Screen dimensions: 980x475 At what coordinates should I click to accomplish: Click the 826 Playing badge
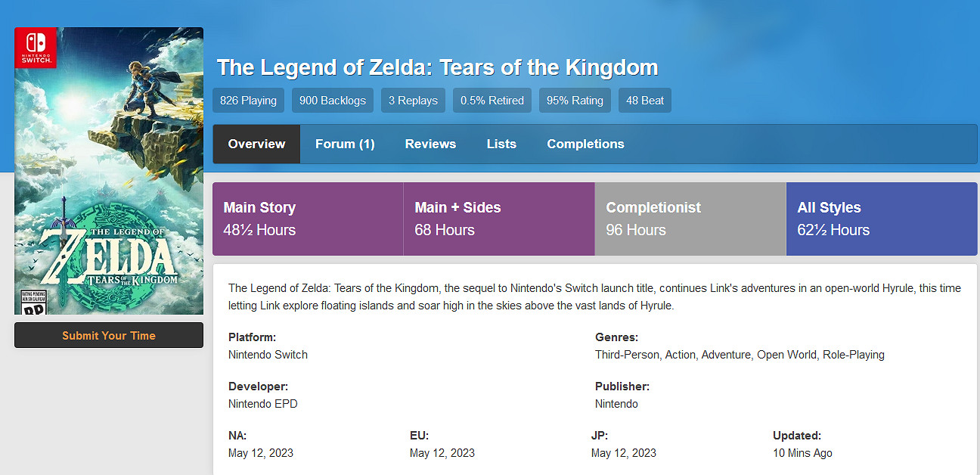(248, 101)
